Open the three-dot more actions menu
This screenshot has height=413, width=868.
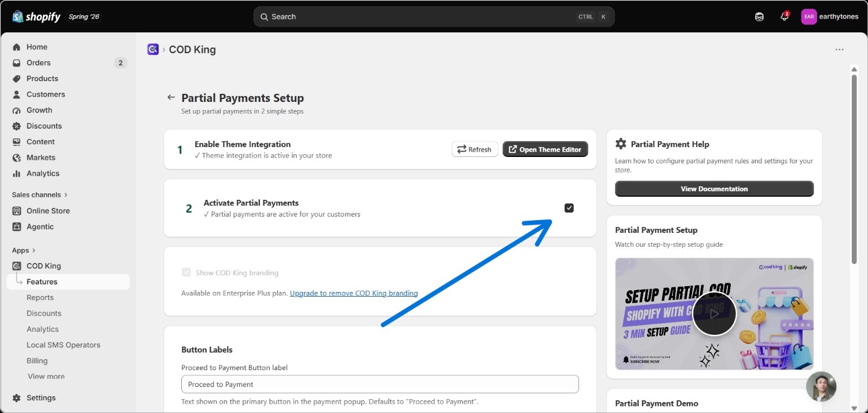[x=840, y=49]
